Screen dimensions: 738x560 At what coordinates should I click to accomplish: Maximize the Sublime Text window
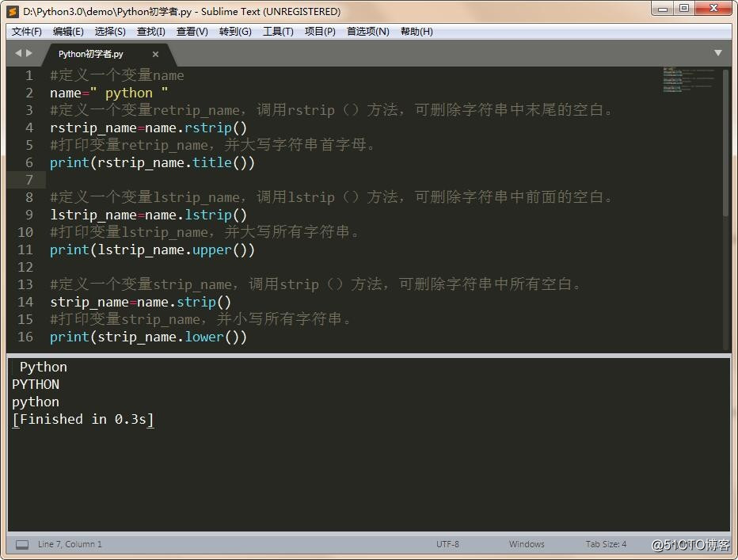tap(684, 9)
